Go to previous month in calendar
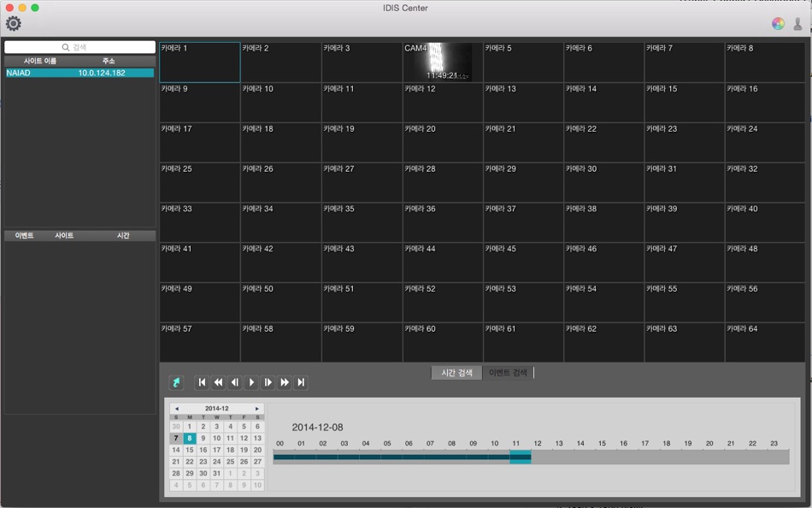 177,409
